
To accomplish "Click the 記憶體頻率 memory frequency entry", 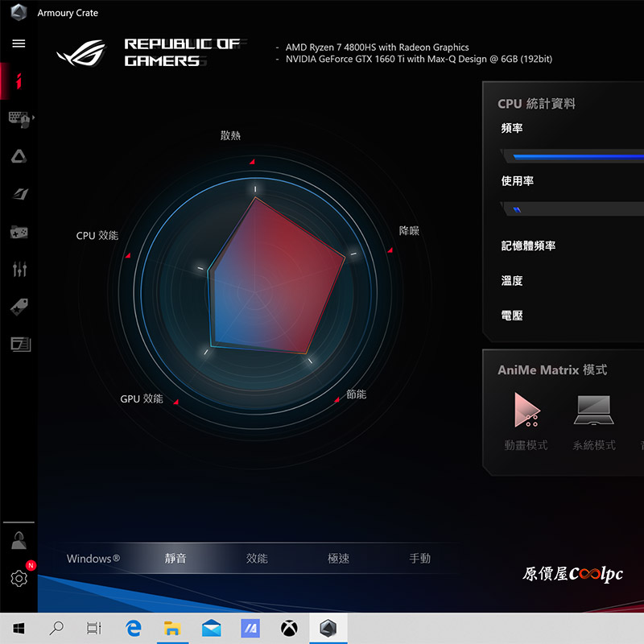I will tap(528, 246).
